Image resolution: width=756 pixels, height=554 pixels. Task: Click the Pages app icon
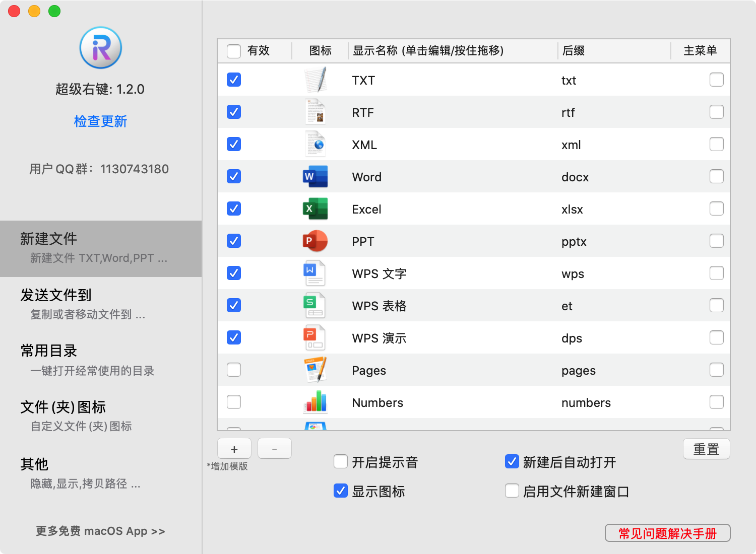316,370
